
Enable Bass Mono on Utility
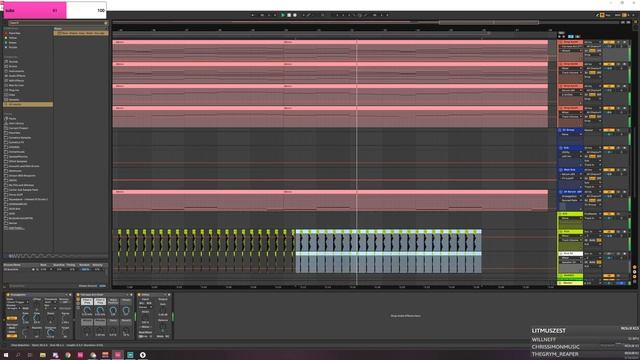145,333
